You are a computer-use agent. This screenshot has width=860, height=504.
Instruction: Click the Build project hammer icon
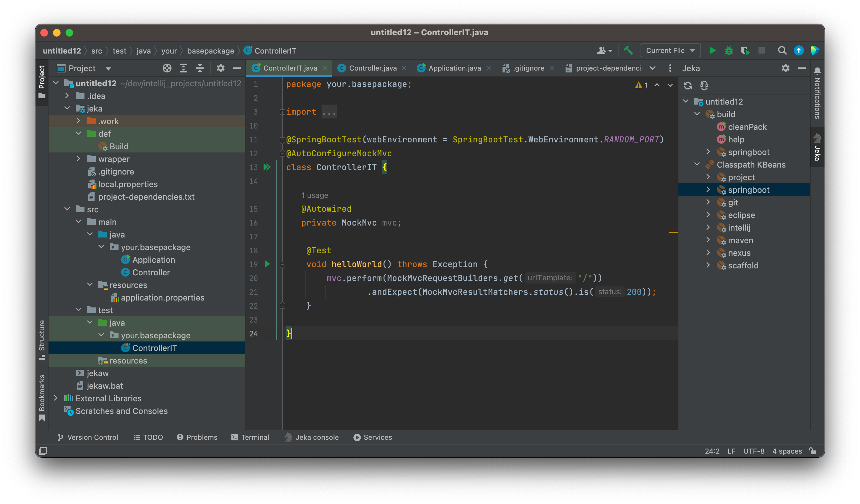(x=628, y=50)
